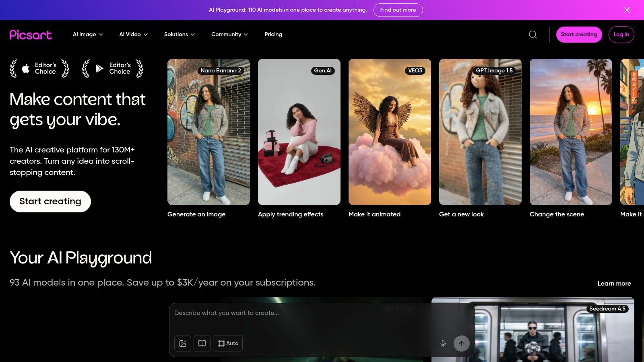The height and width of the screenshot is (362, 644).
Task: Open the Gen.AI image card
Action: click(299, 132)
